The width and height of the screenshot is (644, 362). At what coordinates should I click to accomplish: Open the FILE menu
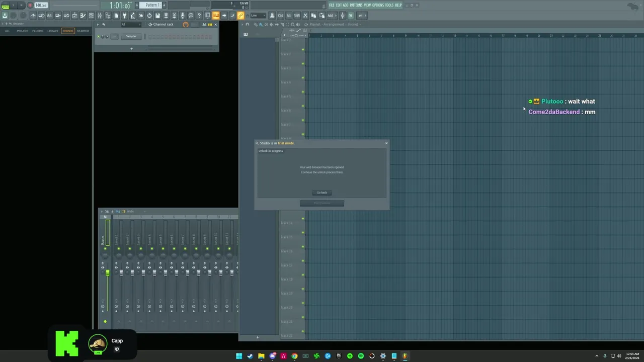(332, 5)
